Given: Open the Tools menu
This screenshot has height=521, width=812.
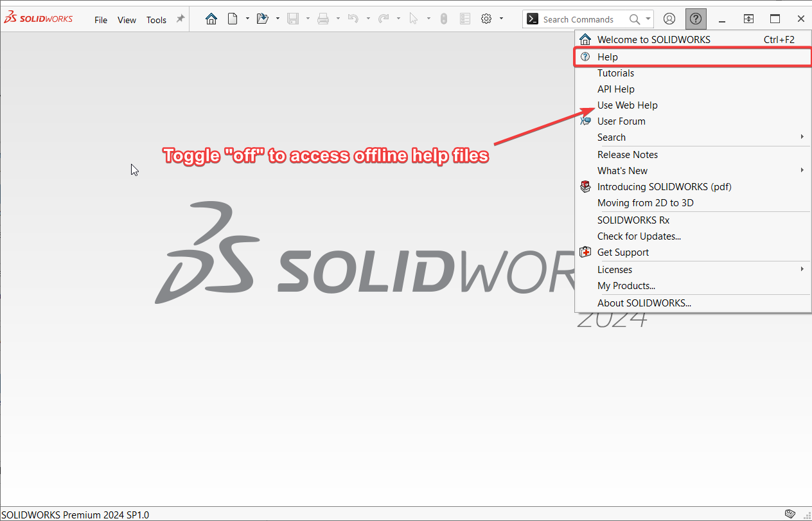Looking at the screenshot, I should pyautogui.click(x=156, y=20).
